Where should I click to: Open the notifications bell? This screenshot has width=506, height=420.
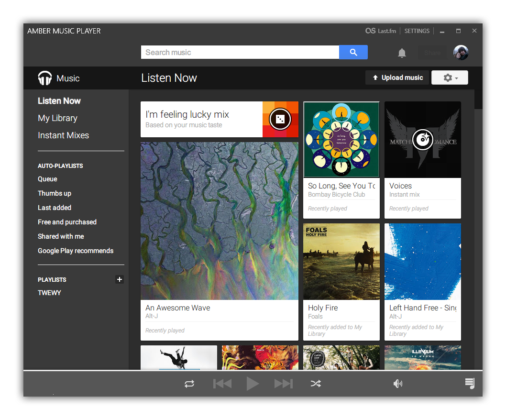click(402, 53)
